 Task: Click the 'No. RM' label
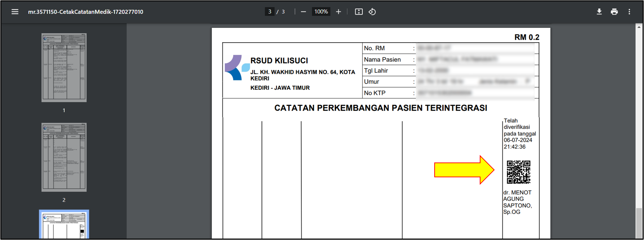[x=374, y=48]
